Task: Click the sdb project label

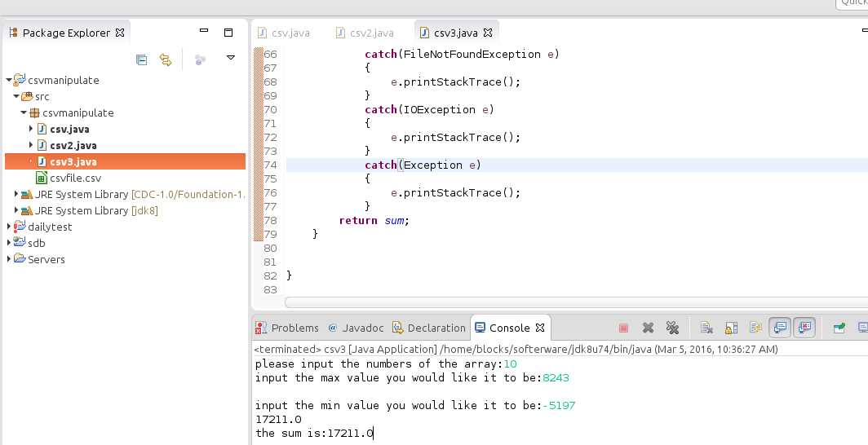Action: click(37, 243)
